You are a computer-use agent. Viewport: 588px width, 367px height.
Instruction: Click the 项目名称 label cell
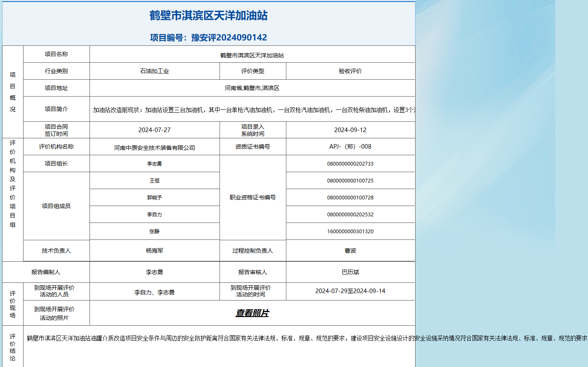coord(57,54)
